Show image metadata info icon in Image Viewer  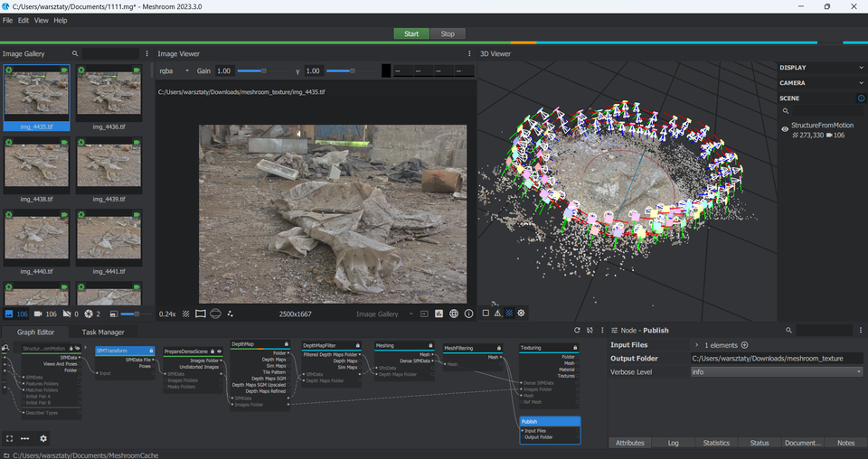[x=469, y=314]
